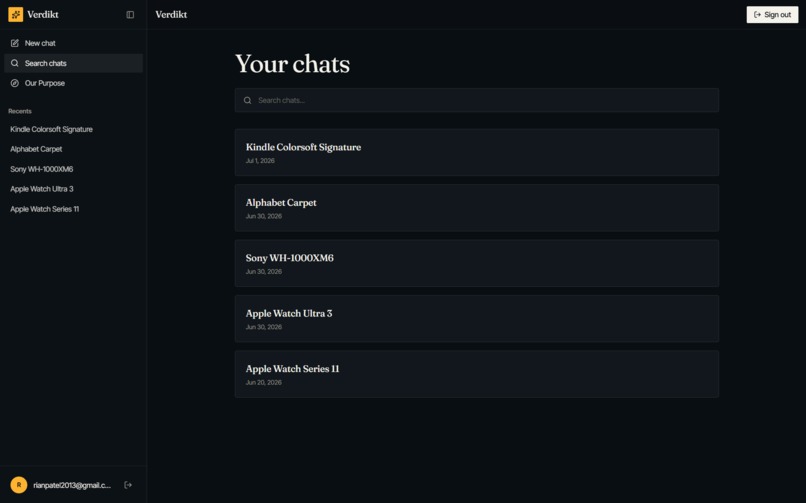Image resolution: width=806 pixels, height=503 pixels.
Task: Open Sony WH-1000XM6 in Recents
Action: tap(74, 169)
